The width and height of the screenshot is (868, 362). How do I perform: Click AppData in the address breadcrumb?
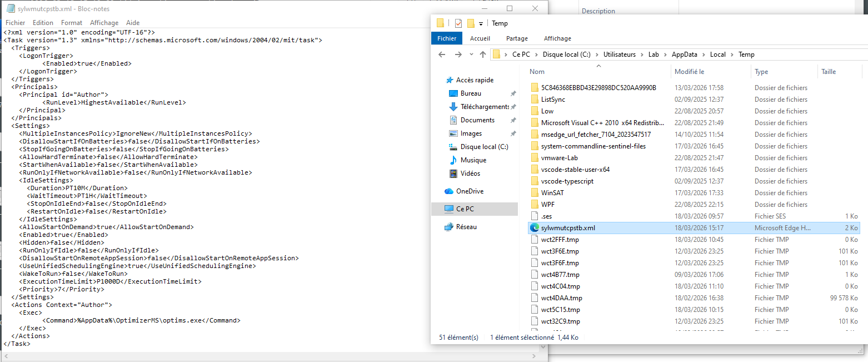tap(685, 54)
